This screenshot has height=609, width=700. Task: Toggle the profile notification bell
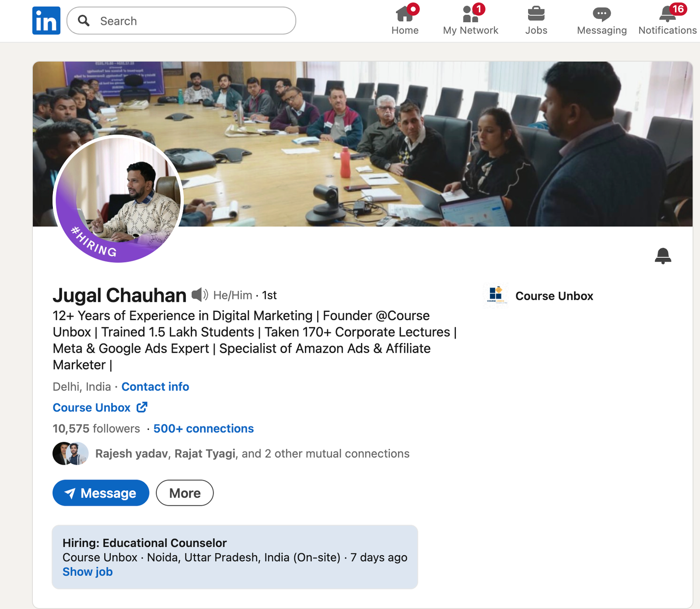click(663, 256)
